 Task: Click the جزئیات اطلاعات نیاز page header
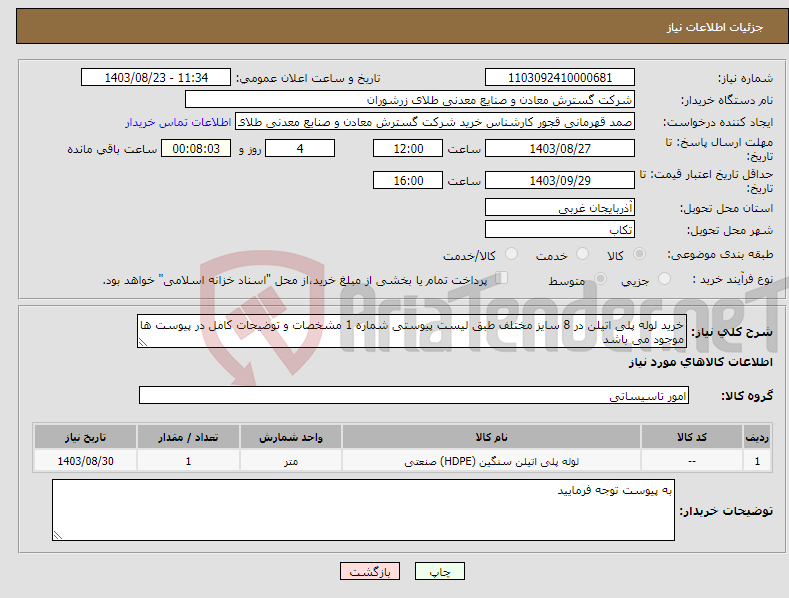click(x=715, y=27)
